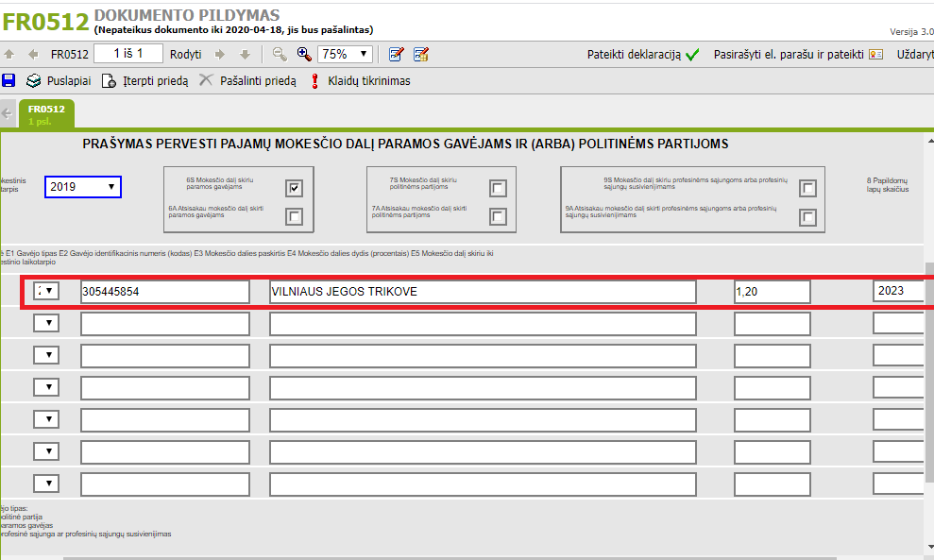Click empty purpose field in last row
The height and width of the screenshot is (560, 934).
(x=483, y=484)
